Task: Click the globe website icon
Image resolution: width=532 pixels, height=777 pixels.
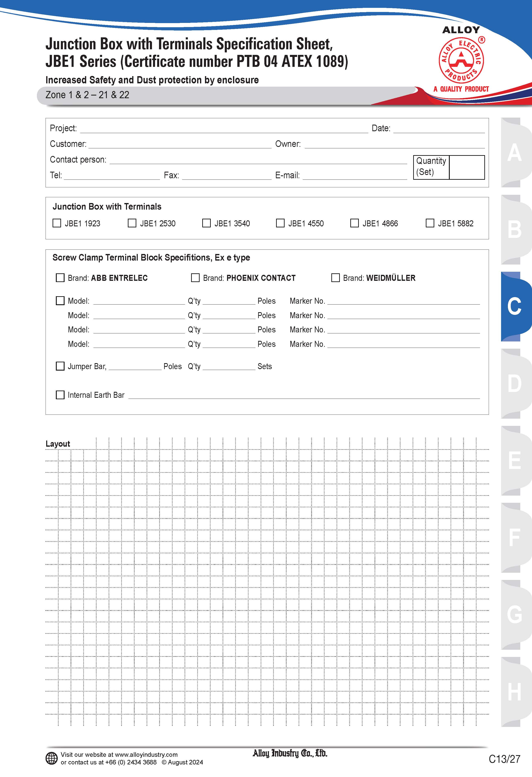Action: (52, 758)
